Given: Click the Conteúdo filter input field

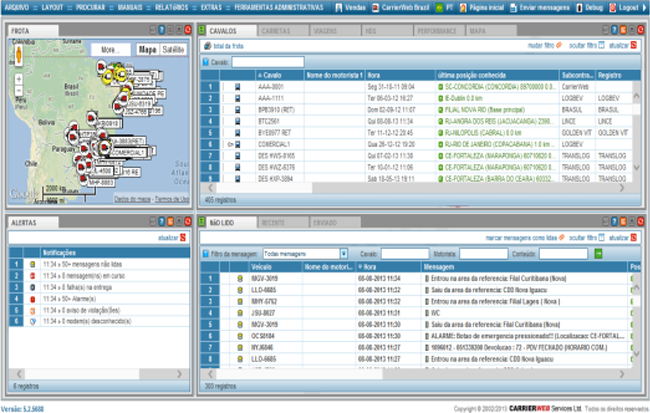Looking at the screenshot, I should pos(563,253).
